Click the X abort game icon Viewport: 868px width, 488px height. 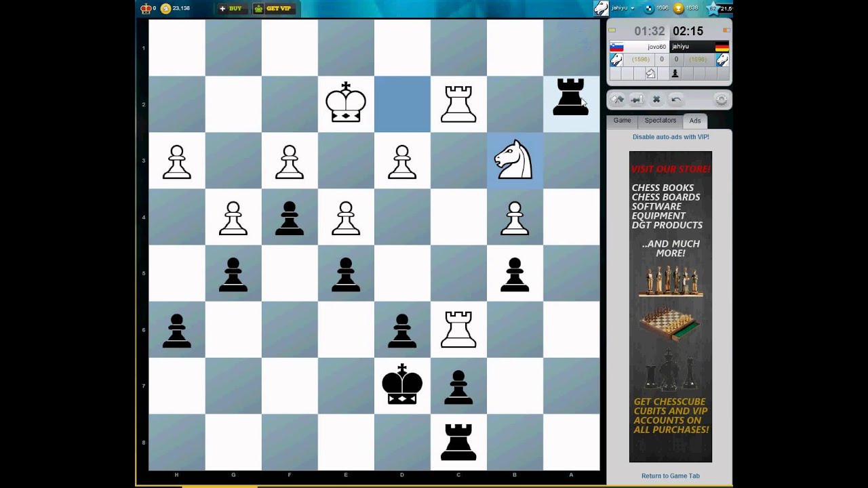pos(656,100)
